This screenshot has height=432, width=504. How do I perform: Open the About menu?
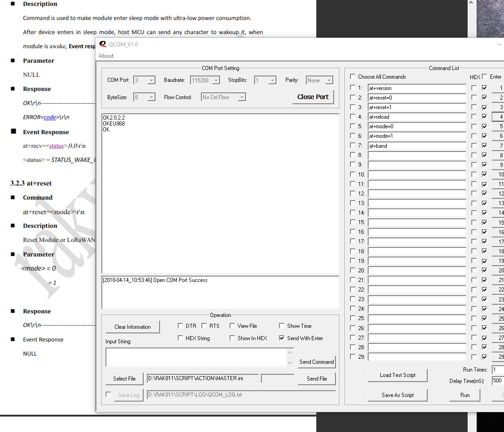[x=106, y=56]
